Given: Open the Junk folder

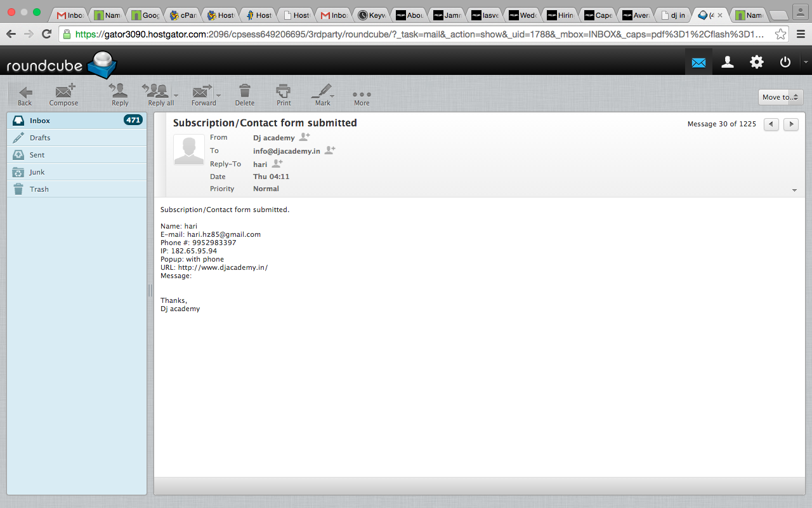Looking at the screenshot, I should 77,172.
